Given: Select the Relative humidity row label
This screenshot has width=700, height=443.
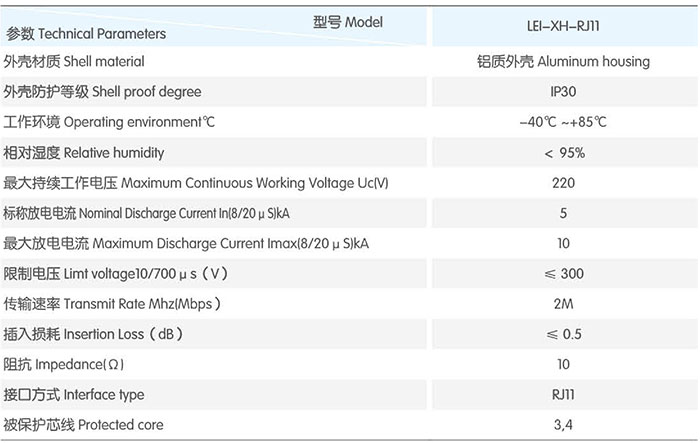Looking at the screenshot, I should pos(84,153).
